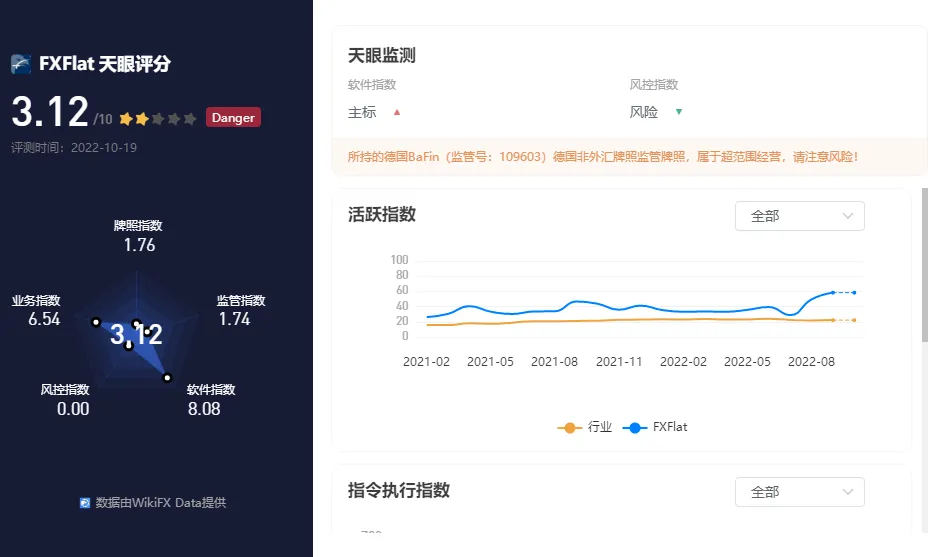Click the 监管指数 1.74 value

(x=234, y=319)
